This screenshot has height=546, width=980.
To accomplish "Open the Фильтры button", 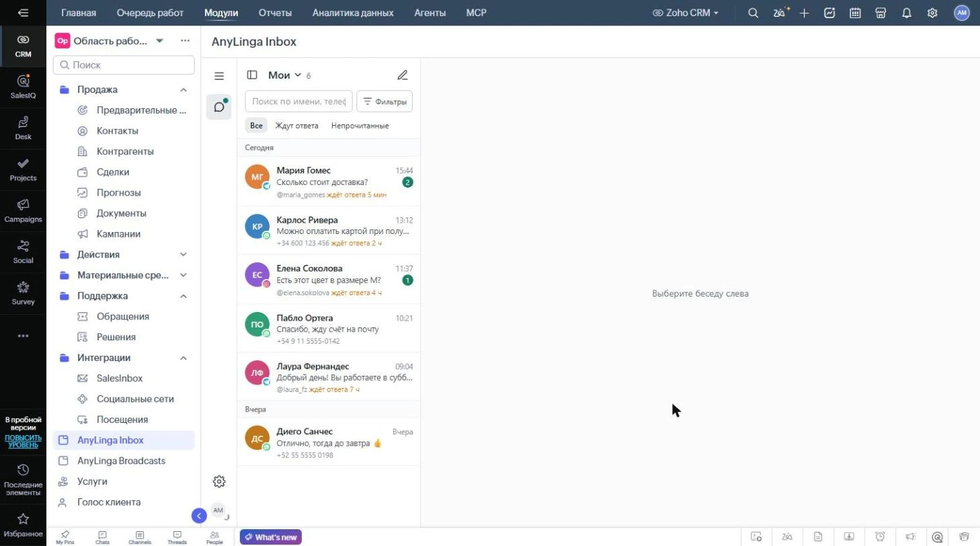I will pyautogui.click(x=384, y=102).
